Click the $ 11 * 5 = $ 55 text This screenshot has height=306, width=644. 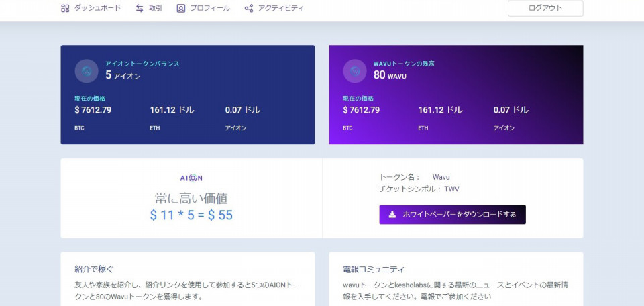click(191, 215)
